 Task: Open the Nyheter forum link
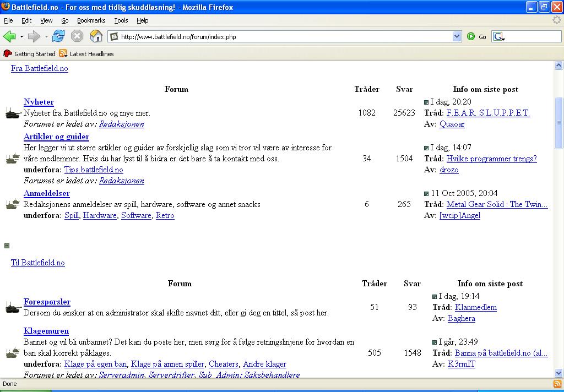pyautogui.click(x=39, y=102)
